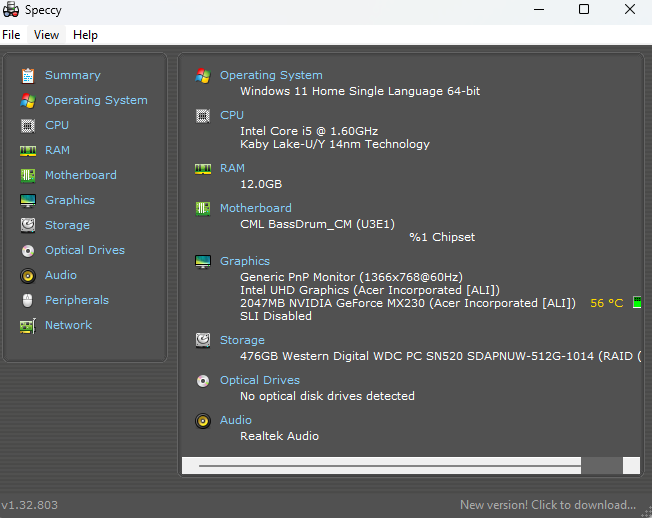The height and width of the screenshot is (518, 652).
Task: Click the CPU chip icon in summary panel
Action: pos(203,116)
